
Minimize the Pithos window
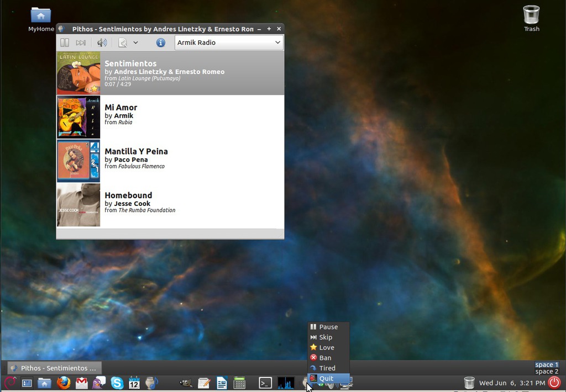pos(259,29)
